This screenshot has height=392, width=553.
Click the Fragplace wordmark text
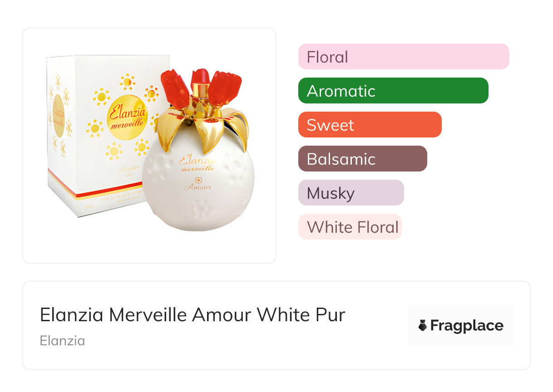pyautogui.click(x=466, y=325)
